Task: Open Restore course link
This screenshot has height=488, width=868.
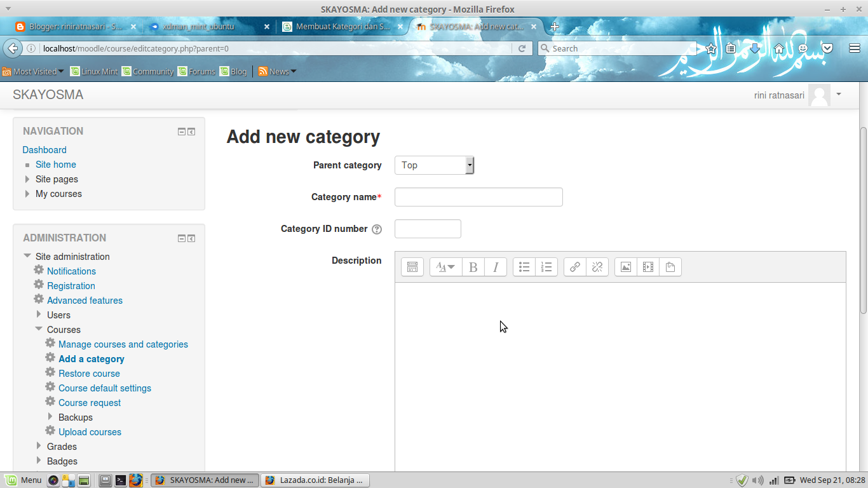Action: tap(89, 374)
